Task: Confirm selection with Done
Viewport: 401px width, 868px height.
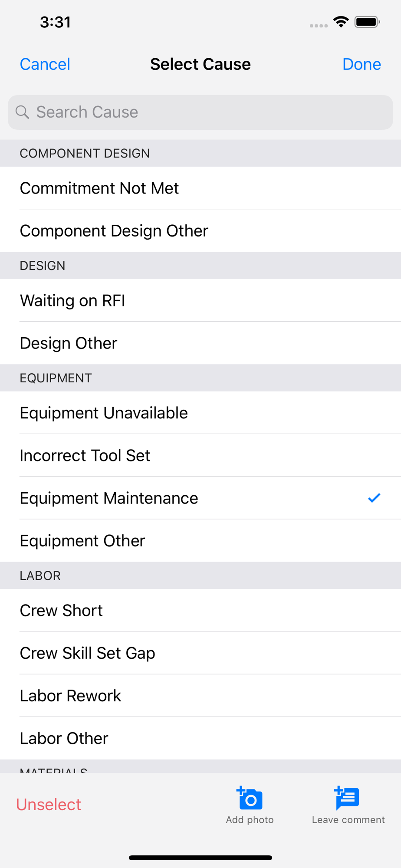Action: pyautogui.click(x=361, y=64)
